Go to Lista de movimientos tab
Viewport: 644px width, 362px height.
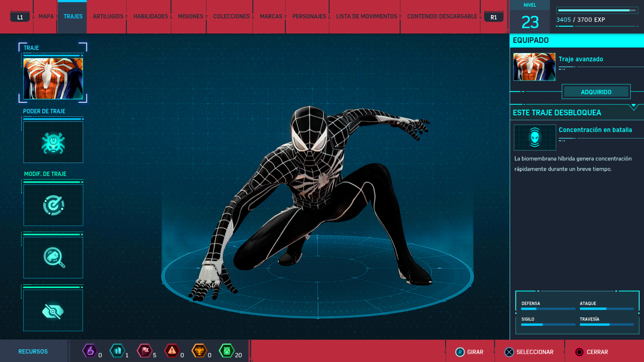pyautogui.click(x=367, y=16)
